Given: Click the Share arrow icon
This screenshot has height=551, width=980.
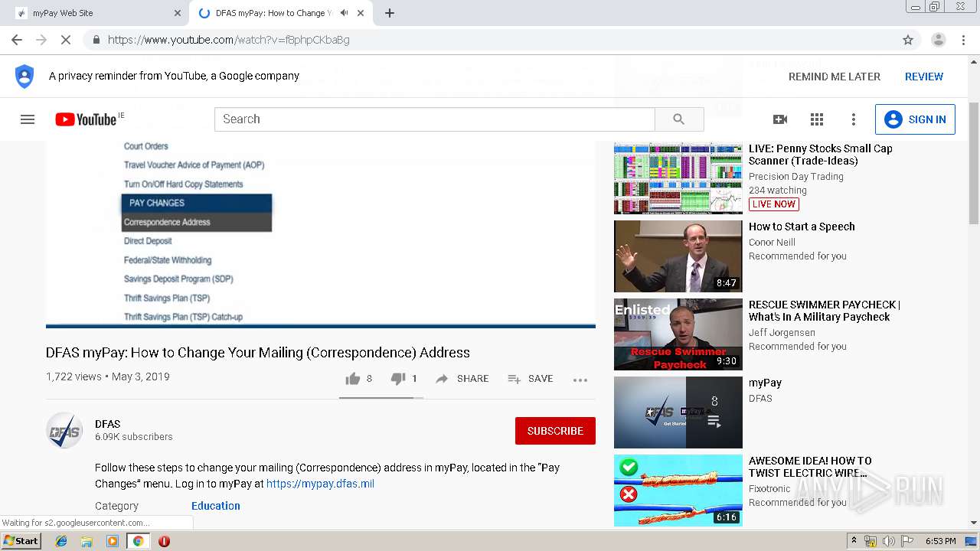Looking at the screenshot, I should coord(442,379).
